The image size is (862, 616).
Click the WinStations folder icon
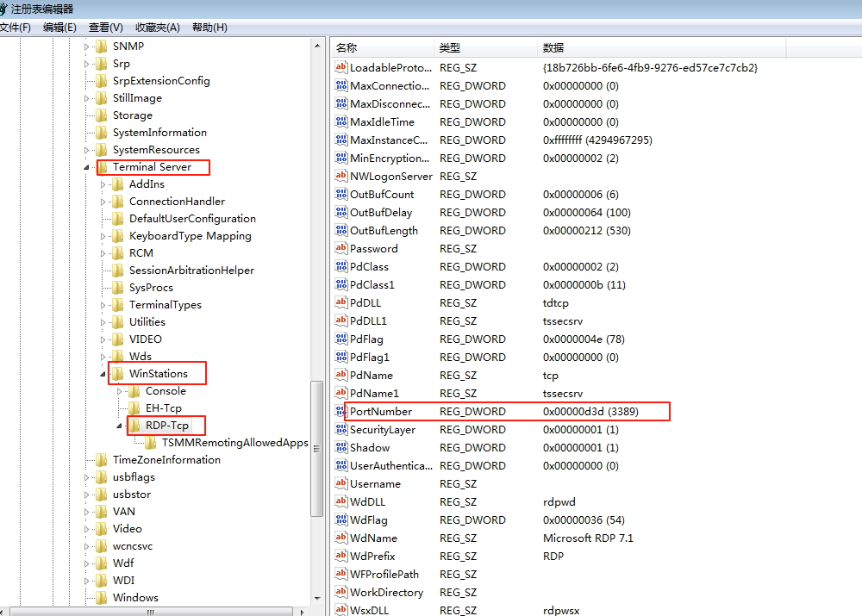coord(117,374)
